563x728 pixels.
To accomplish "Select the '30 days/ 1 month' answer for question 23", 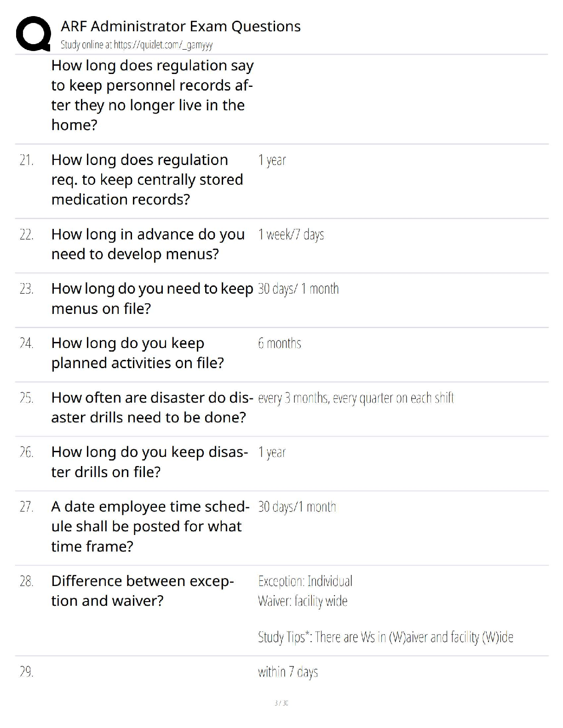I will [299, 289].
